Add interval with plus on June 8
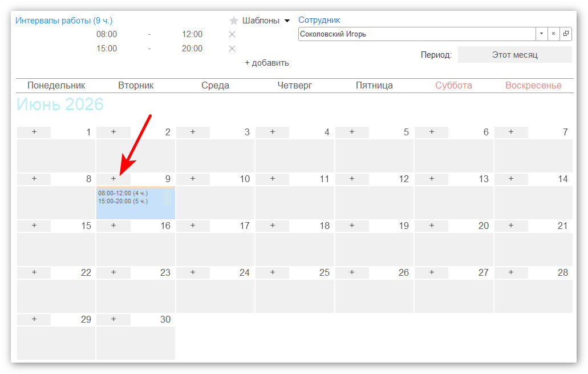Viewport: 588px width, 374px height. pyautogui.click(x=34, y=179)
